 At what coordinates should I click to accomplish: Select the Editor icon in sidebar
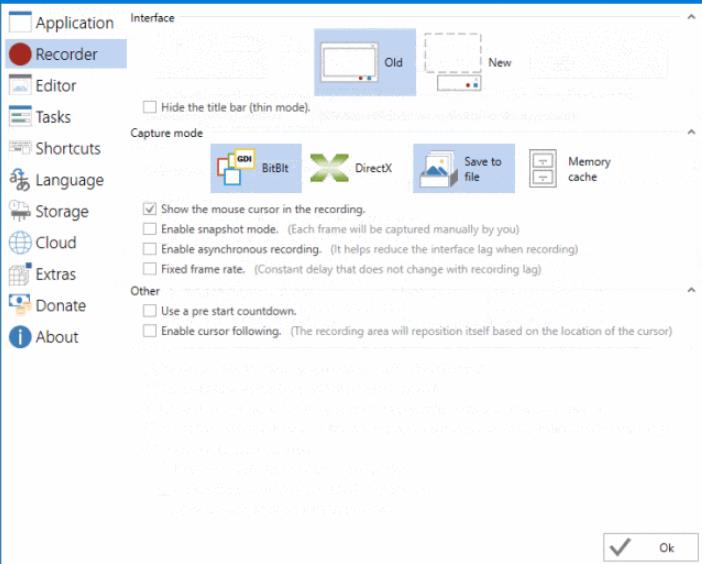pos(20,86)
